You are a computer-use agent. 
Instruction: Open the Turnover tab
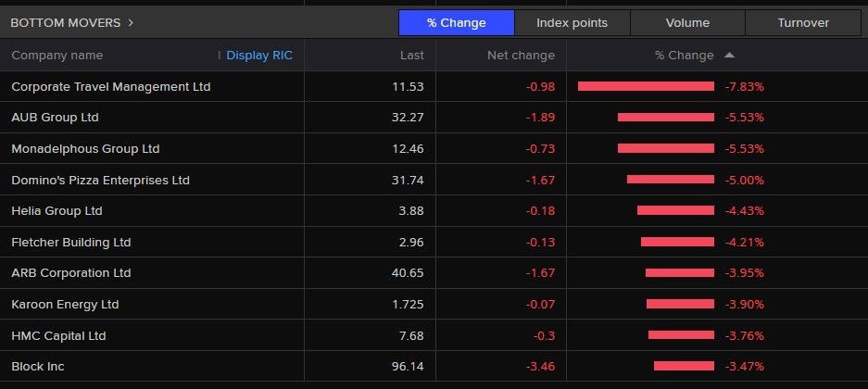(802, 22)
